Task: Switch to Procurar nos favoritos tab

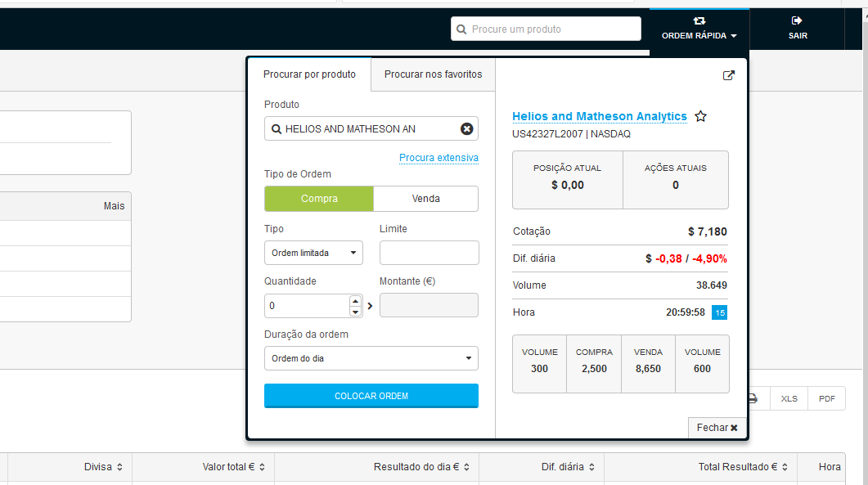Action: click(x=433, y=74)
